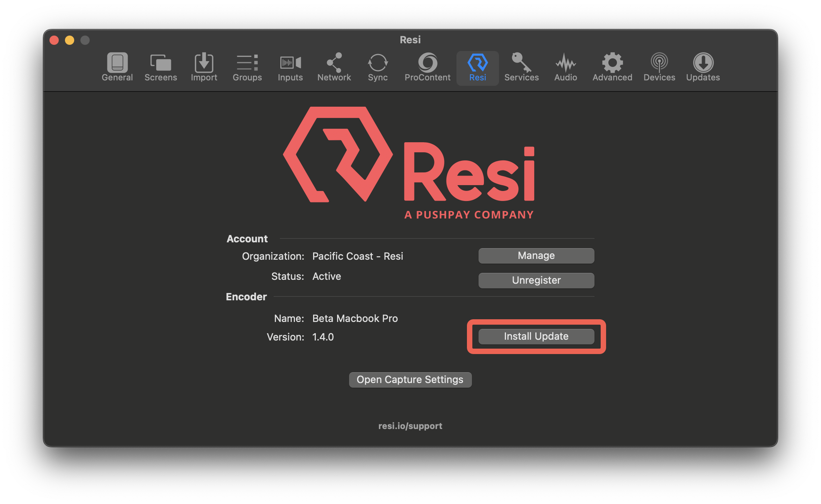
Task: Unregister the Pacific Coast account
Action: pyautogui.click(x=536, y=280)
